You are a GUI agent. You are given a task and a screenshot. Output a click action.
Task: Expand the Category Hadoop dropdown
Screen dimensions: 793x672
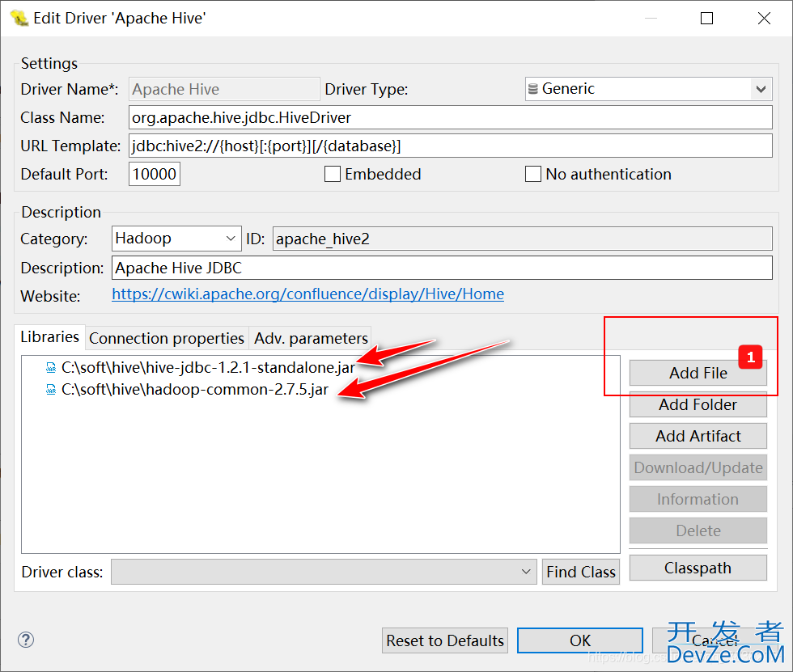tap(176, 239)
